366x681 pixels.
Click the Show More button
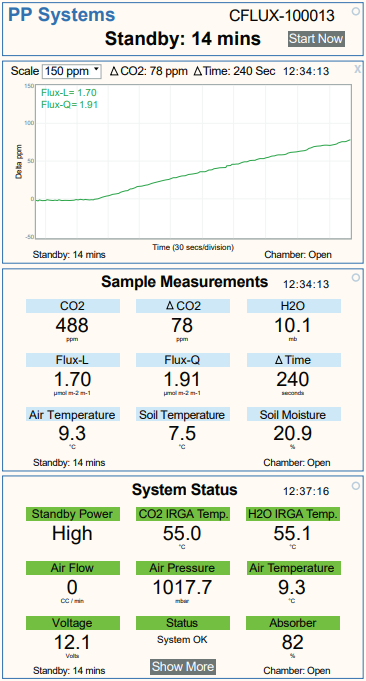[183, 666]
